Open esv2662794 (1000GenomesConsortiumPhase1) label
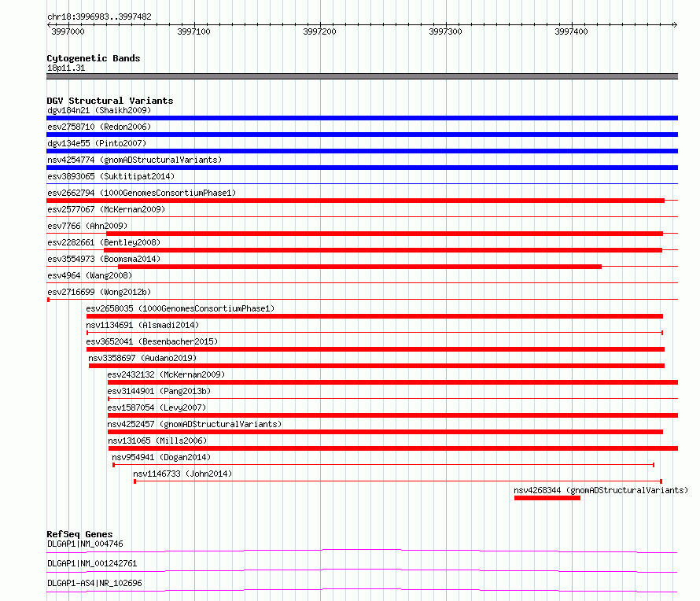Screen dimensions: 700x601 click(x=142, y=193)
